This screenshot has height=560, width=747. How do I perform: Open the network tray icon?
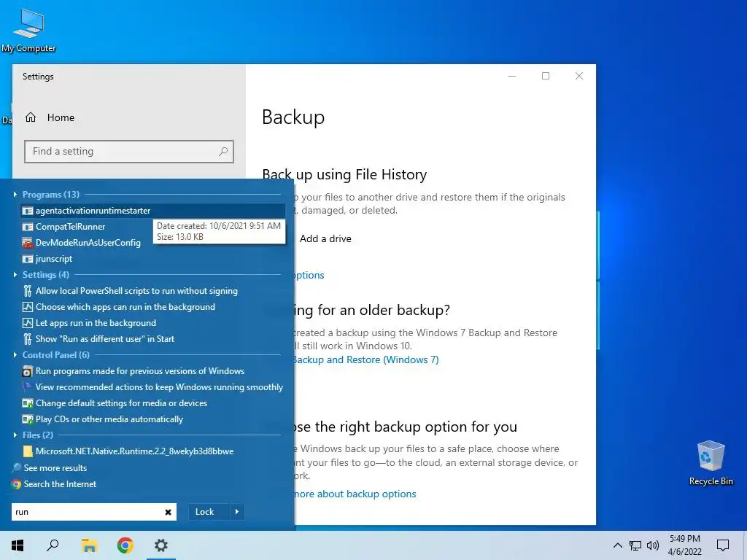(635, 545)
